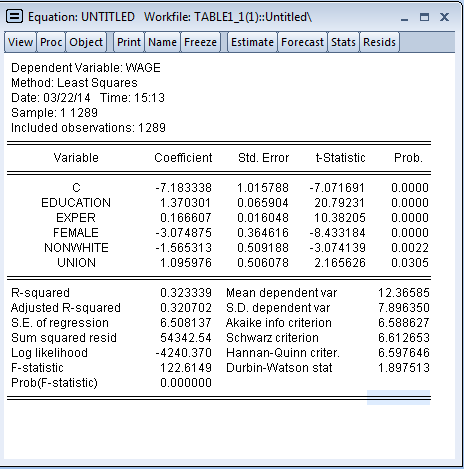Viewport: 464px width, 469px height.
Task: Click the Estimate button
Action: (252, 42)
